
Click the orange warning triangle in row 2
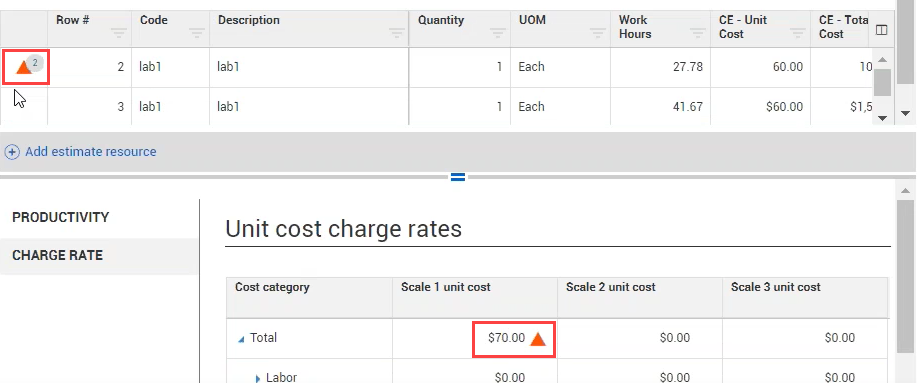pyautogui.click(x=23, y=68)
